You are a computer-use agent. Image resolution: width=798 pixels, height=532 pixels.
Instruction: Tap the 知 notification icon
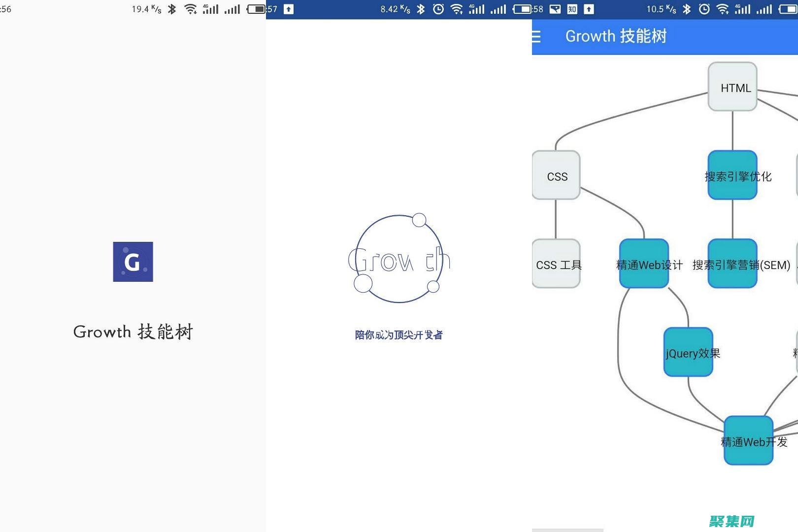571,9
